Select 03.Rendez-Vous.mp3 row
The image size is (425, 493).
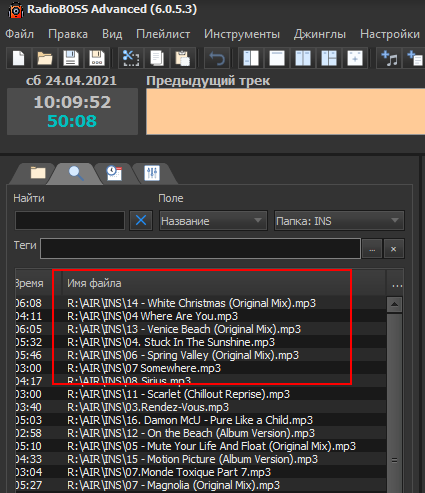201,407
